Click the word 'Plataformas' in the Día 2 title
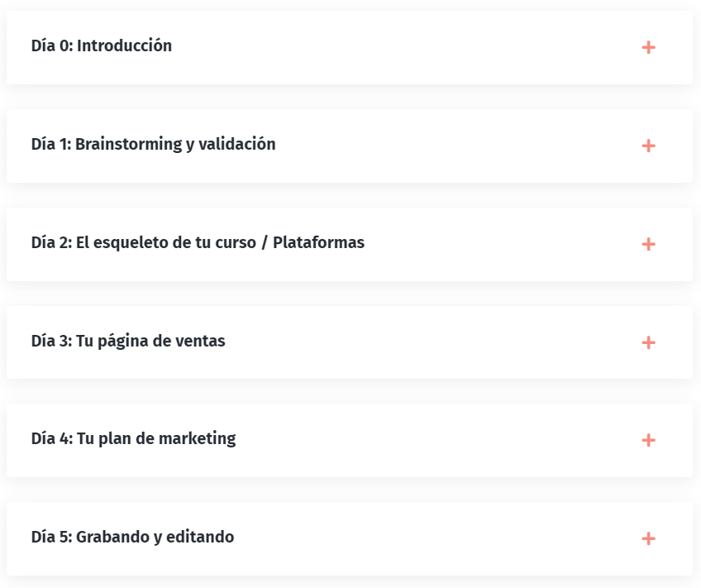The height and width of the screenshot is (588, 701). point(318,243)
